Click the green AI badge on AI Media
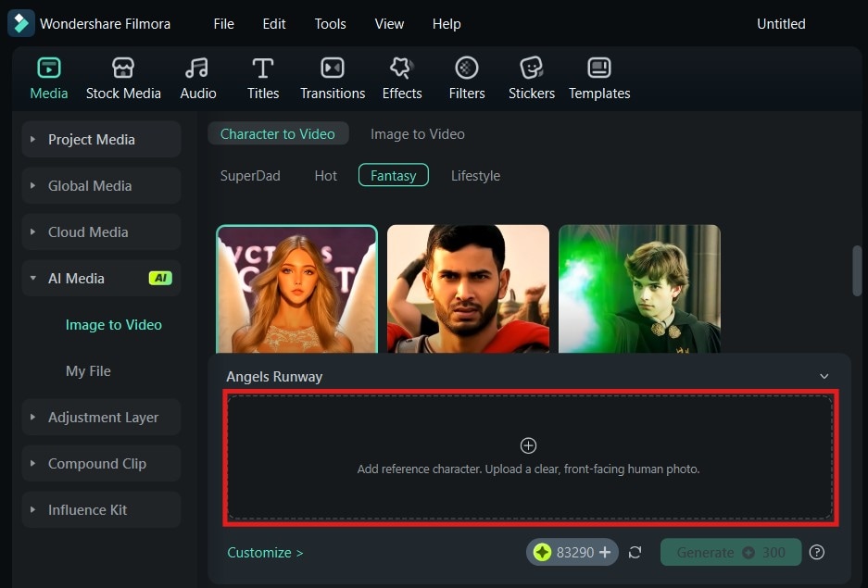 160,278
